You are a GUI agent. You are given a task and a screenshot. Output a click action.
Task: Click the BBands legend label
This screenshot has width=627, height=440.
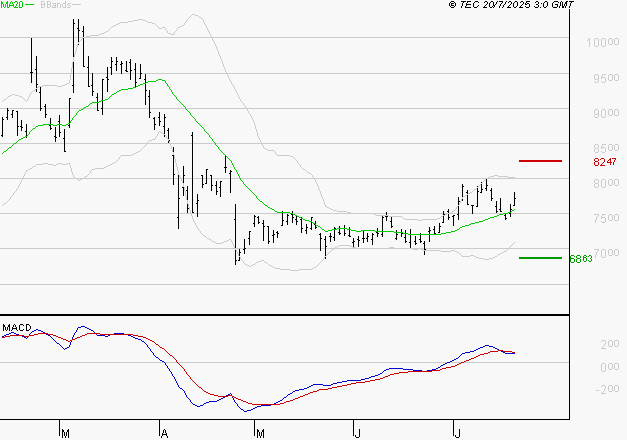click(x=56, y=5)
